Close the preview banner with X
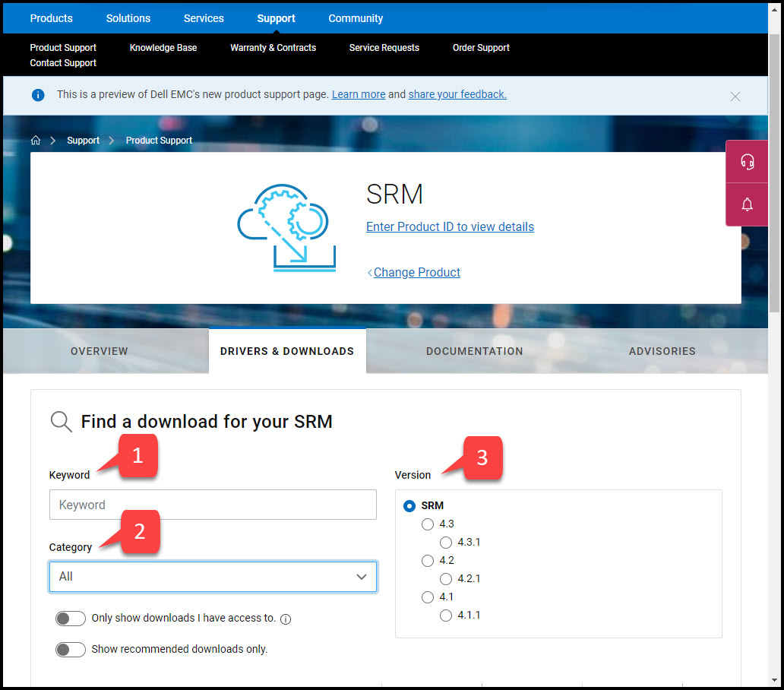 pos(735,97)
